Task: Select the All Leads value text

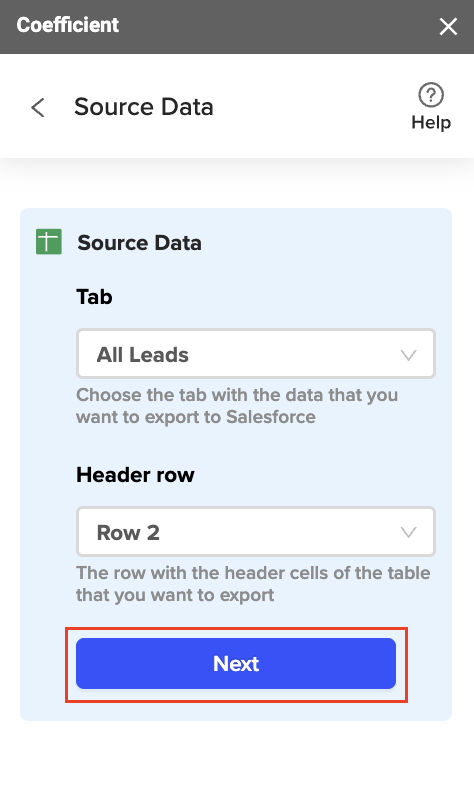Action: click(142, 355)
